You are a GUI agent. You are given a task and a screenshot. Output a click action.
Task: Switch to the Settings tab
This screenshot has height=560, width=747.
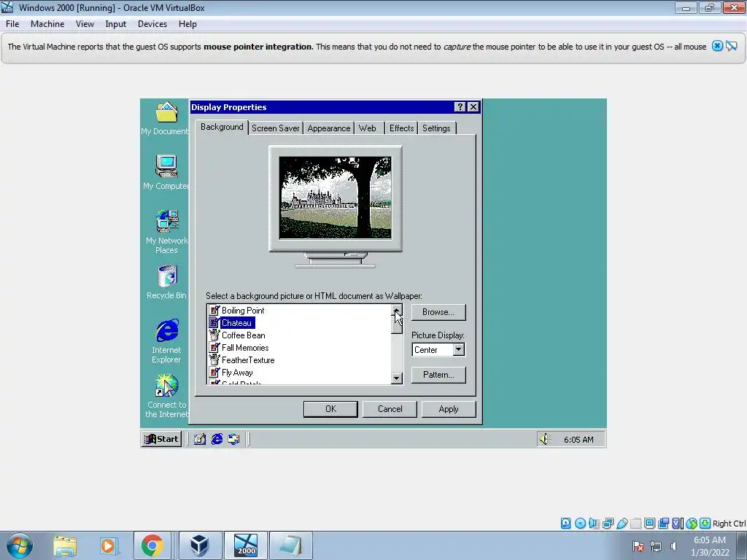click(x=436, y=128)
